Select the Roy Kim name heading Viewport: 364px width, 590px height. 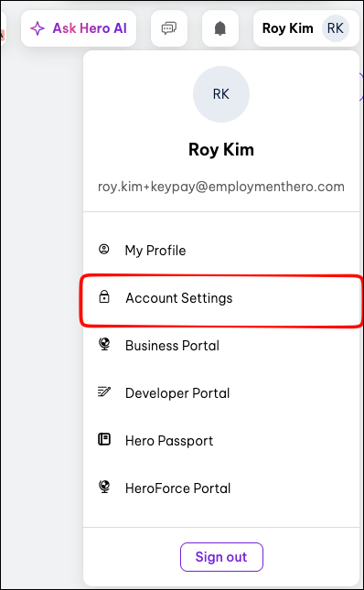tap(221, 150)
